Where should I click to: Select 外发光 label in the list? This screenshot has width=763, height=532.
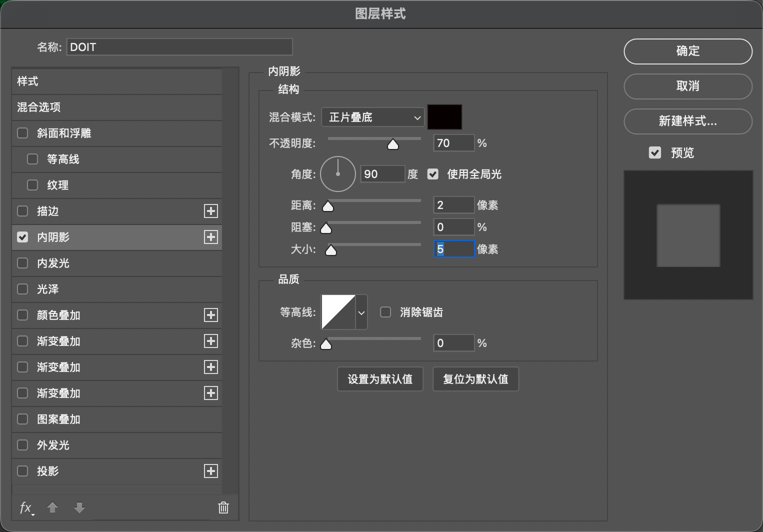click(53, 445)
